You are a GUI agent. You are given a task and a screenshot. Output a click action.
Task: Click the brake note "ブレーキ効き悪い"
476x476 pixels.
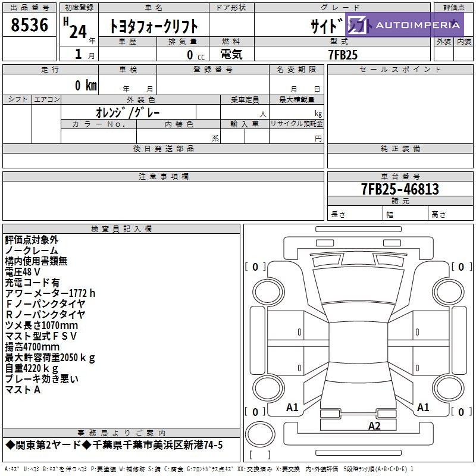[x=42, y=379]
